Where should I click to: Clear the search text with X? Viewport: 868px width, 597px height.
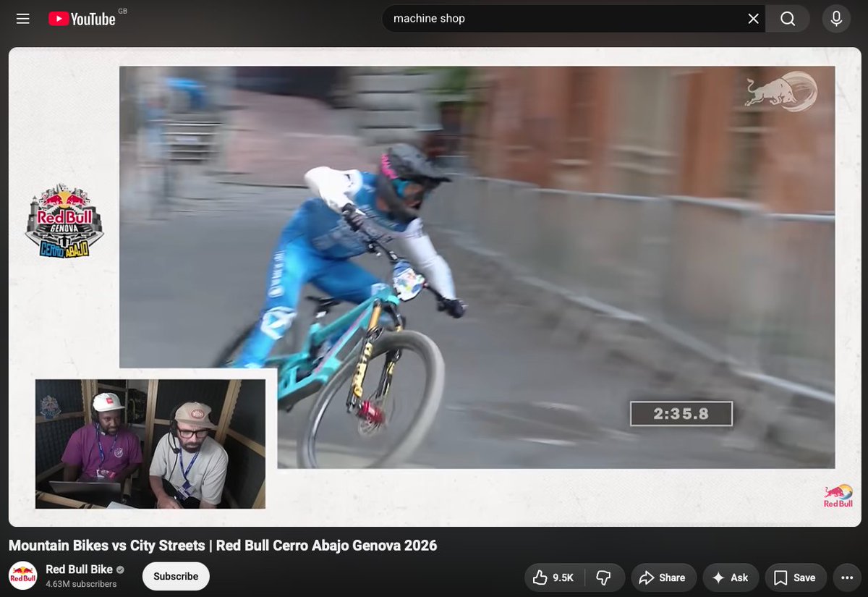click(753, 19)
